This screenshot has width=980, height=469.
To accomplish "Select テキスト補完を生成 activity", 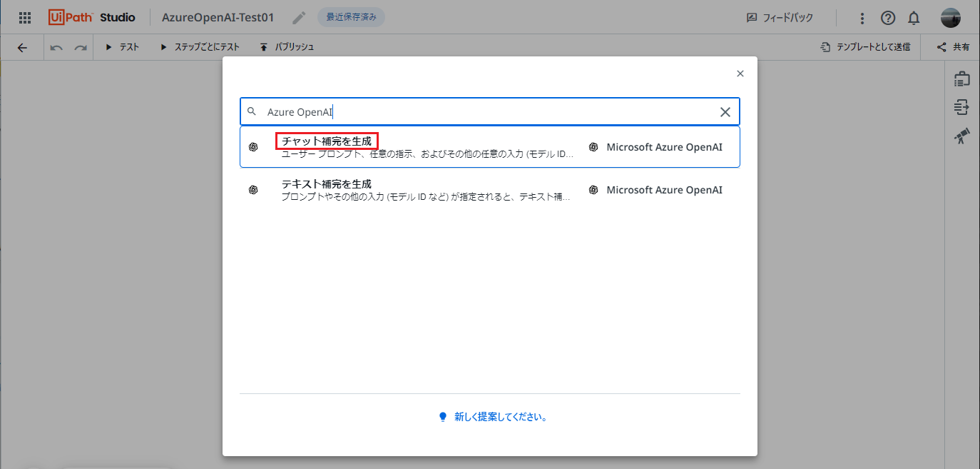I will [x=489, y=190].
